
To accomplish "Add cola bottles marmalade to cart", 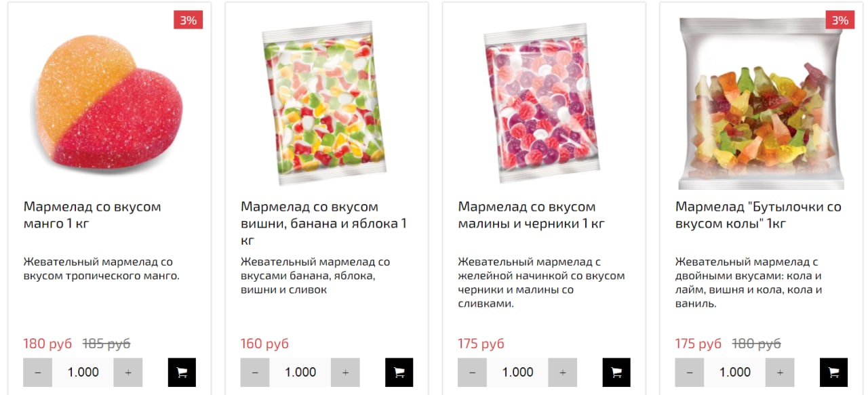I will point(833,372).
